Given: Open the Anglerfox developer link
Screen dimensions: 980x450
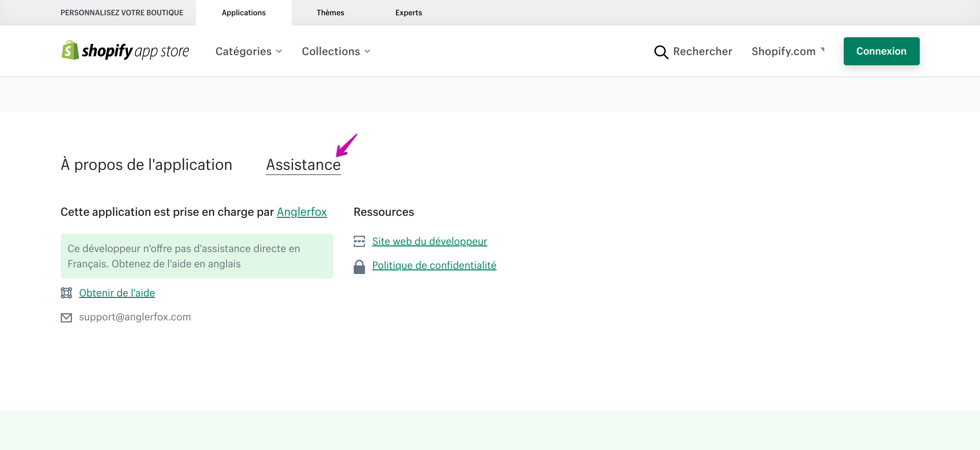Looking at the screenshot, I should click(x=302, y=212).
